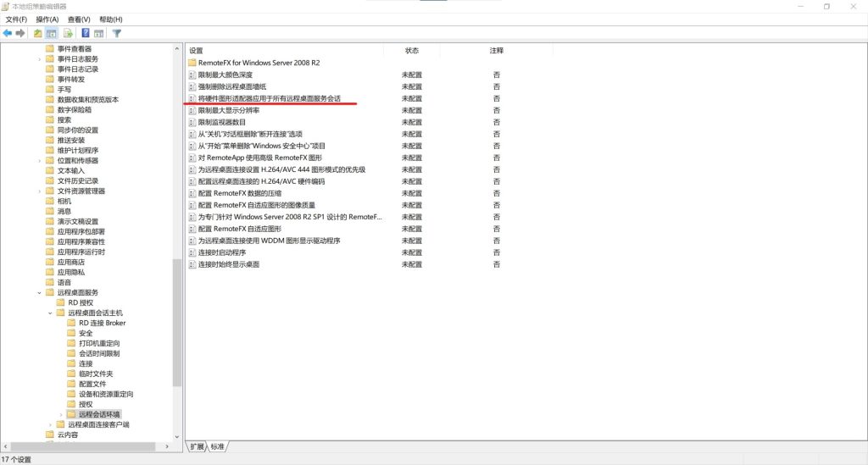Expand the 远程桌面连接客户端 tree node
The height and width of the screenshot is (465, 868).
click(x=50, y=424)
